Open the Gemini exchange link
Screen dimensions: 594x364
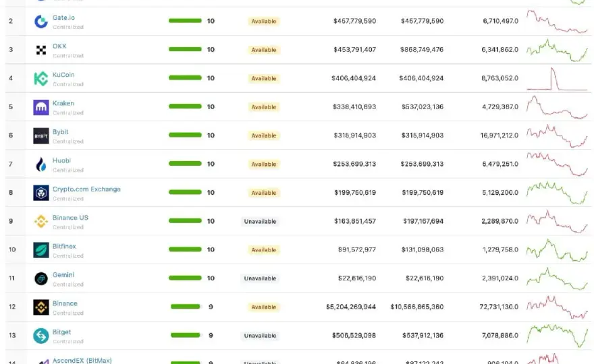pos(63,275)
